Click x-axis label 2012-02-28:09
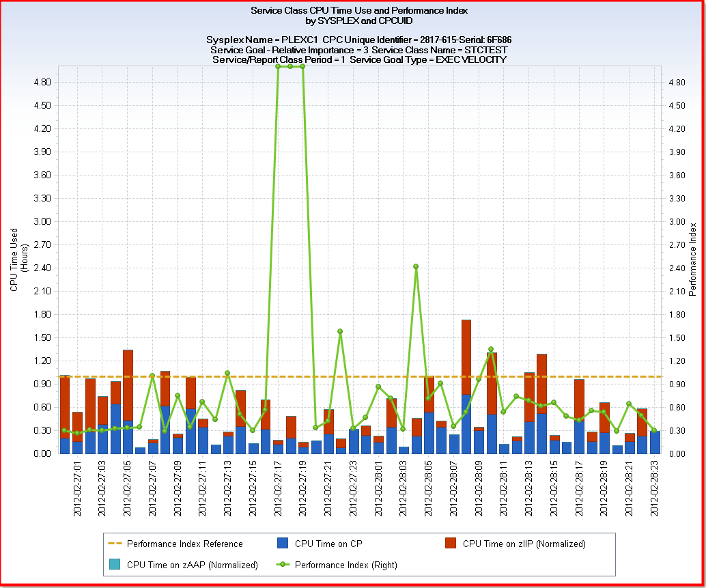This screenshot has height=588, width=706. tap(478, 488)
